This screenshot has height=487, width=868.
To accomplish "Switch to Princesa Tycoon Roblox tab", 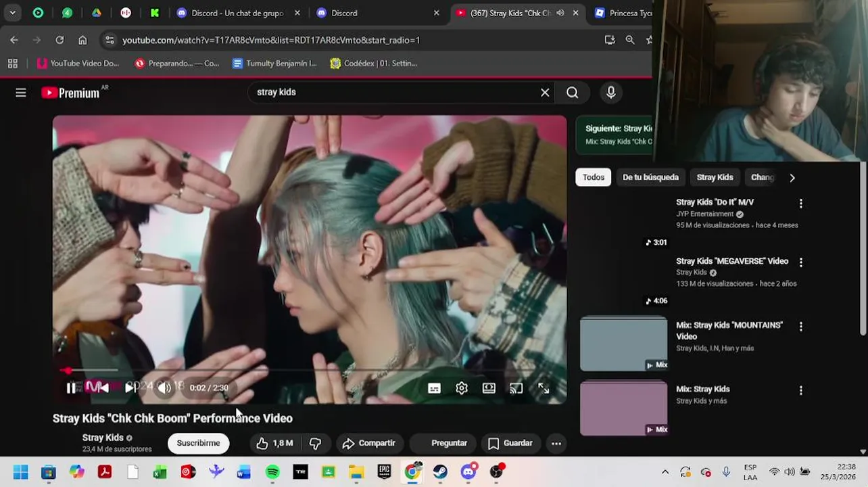I will (x=622, y=13).
